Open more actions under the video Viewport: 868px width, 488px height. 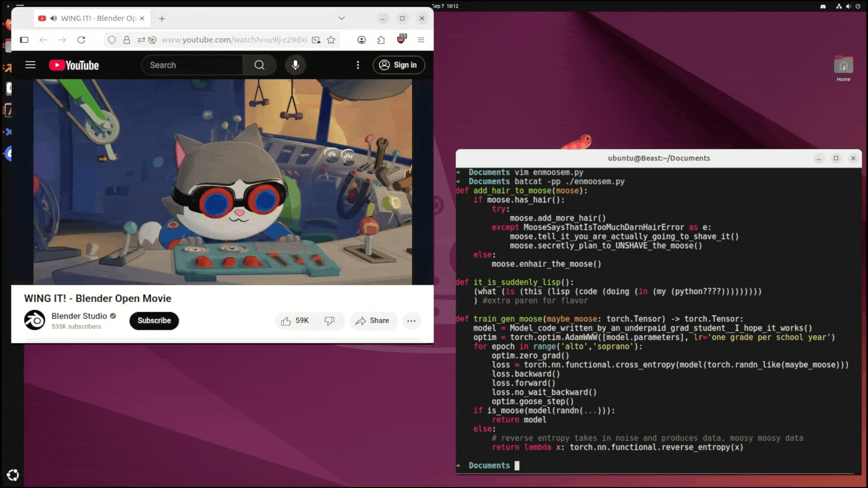(x=411, y=321)
